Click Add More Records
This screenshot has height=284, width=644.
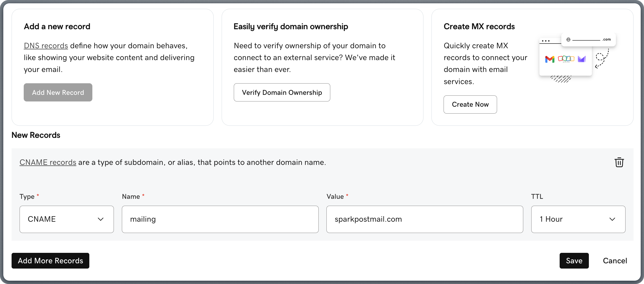pyautogui.click(x=50, y=261)
